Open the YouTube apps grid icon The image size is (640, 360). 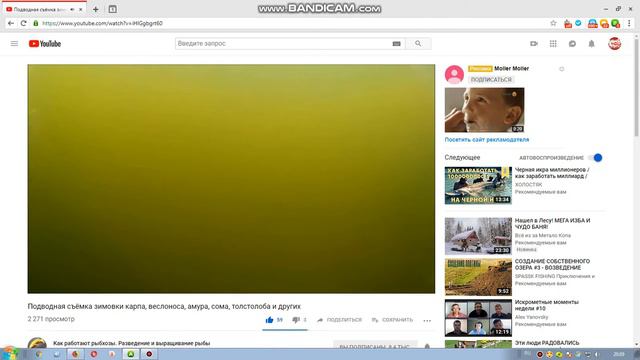click(x=553, y=43)
